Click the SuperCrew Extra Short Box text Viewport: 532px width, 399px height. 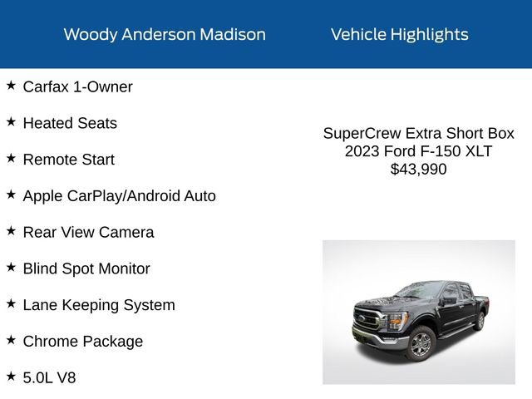point(419,133)
